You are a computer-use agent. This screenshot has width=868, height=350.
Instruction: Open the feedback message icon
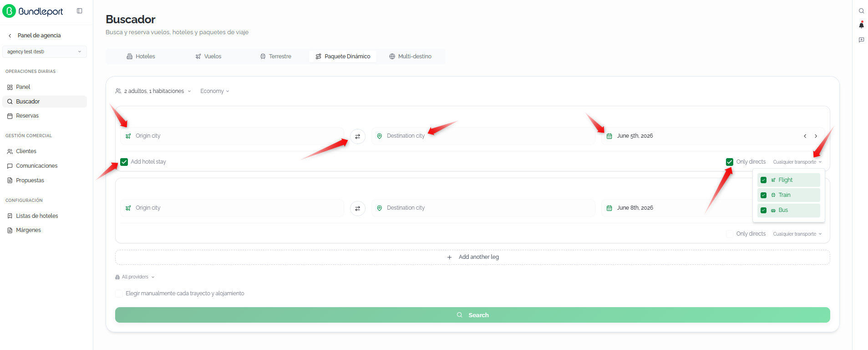pyautogui.click(x=861, y=40)
